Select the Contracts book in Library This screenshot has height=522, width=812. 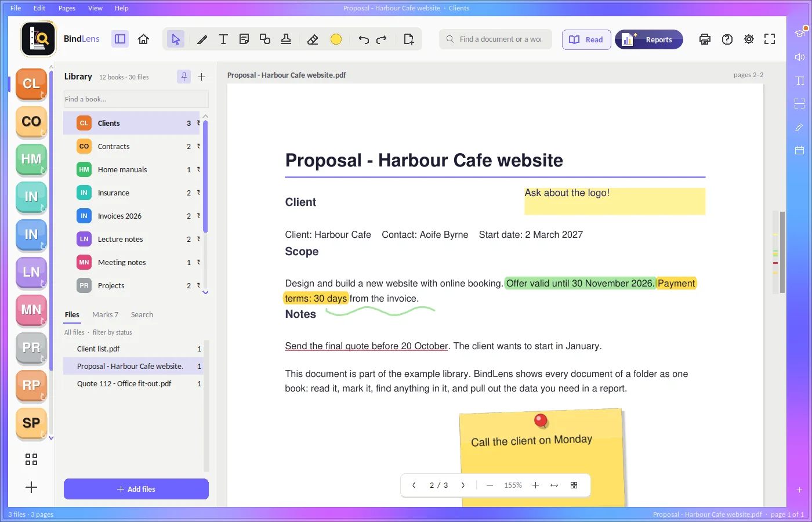click(x=132, y=146)
